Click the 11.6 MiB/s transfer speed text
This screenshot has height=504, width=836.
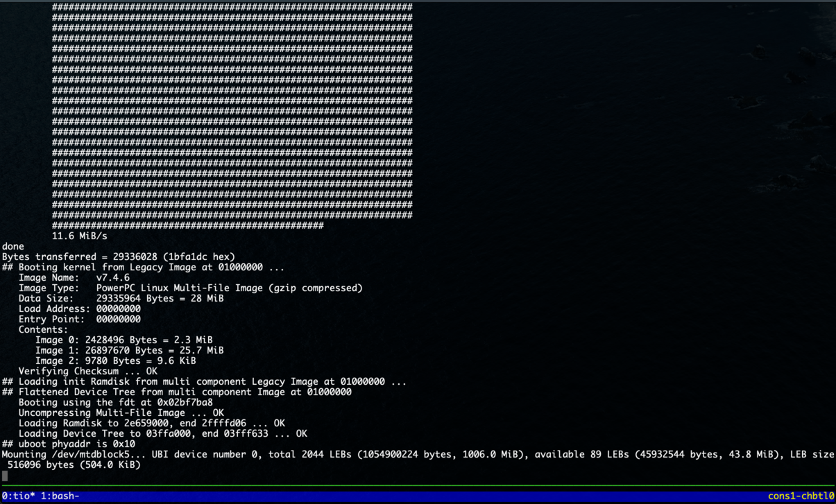[x=79, y=236]
